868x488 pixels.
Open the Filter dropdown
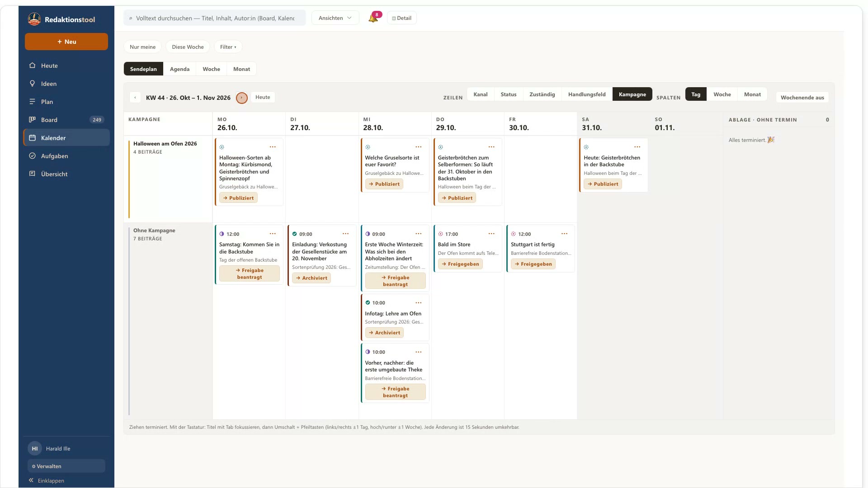point(228,47)
